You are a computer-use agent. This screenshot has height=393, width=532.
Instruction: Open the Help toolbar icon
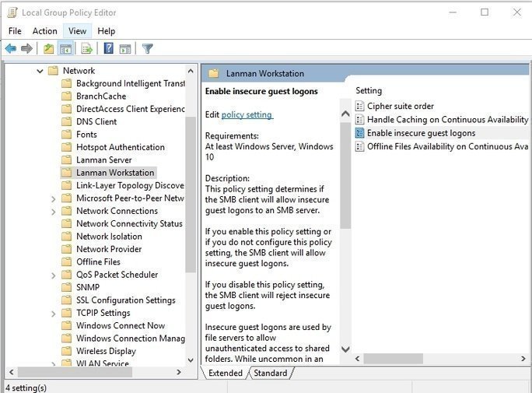[x=109, y=48]
